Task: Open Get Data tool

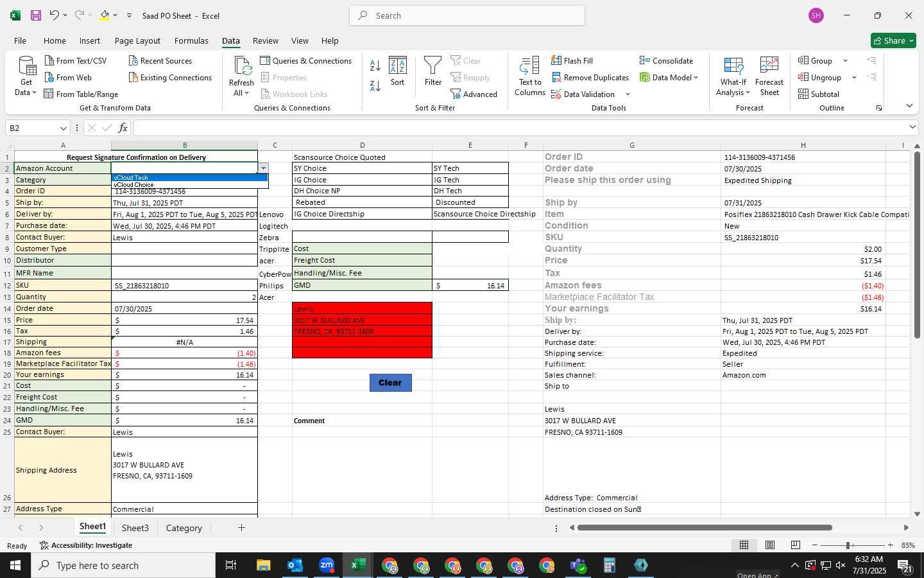Action: 26,76
